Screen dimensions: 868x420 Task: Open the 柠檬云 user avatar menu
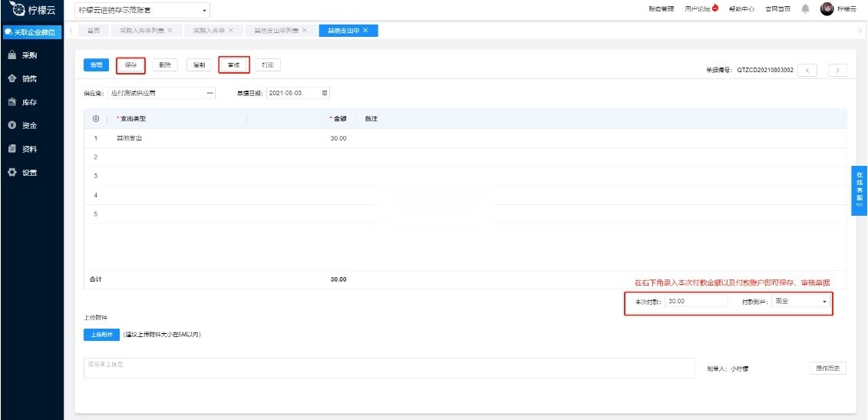[x=827, y=9]
